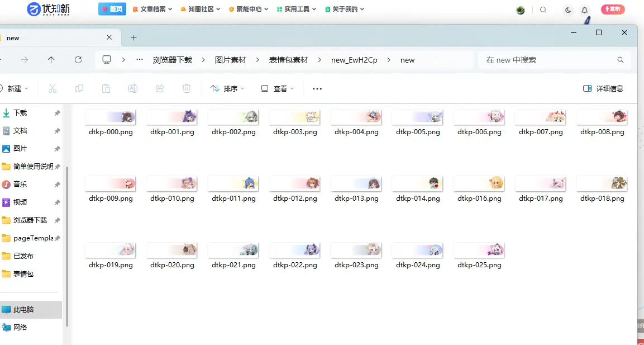Expand the 知圈社区 menu
Viewport: 644px width, 345px height.
201,9
